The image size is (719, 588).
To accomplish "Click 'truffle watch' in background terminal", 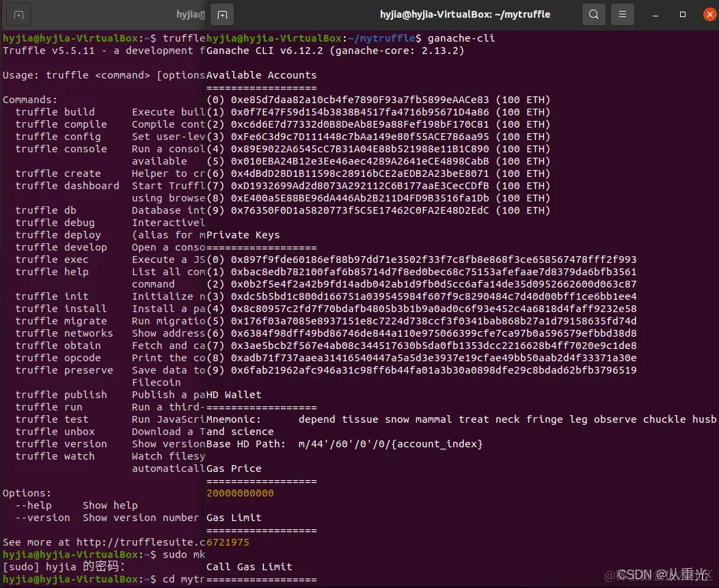I will [55, 456].
